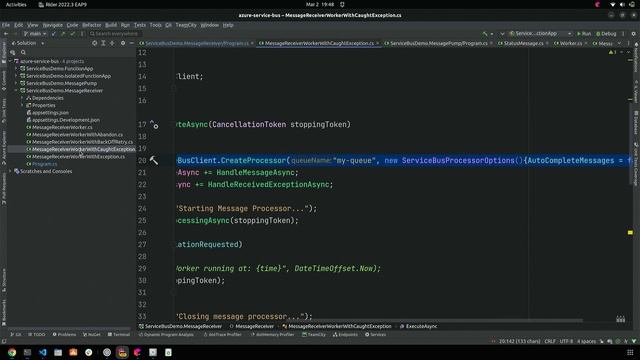
Task: Open the Refactor menu
Action: coord(92,25)
